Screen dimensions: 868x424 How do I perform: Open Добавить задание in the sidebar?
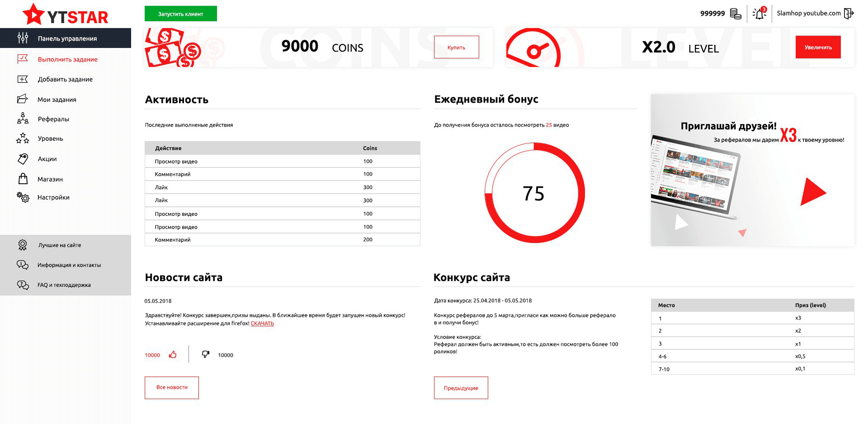[x=66, y=79]
